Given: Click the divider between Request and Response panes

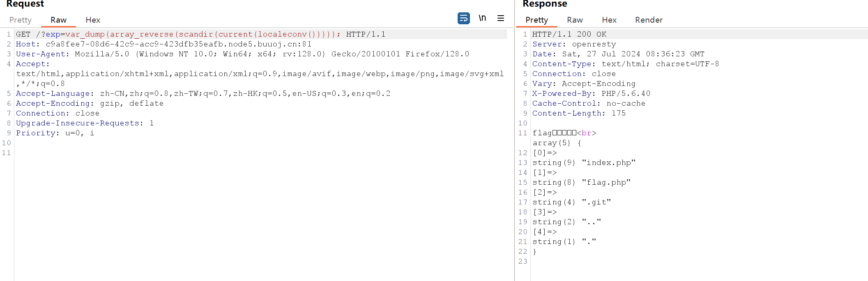Looking at the screenshot, I should click(x=514, y=140).
